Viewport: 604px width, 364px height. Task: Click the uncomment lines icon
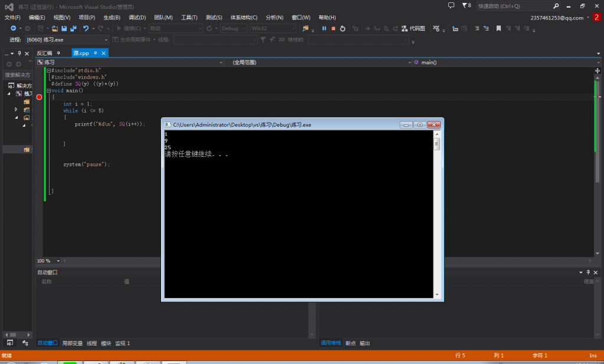pyautogui.click(x=486, y=28)
